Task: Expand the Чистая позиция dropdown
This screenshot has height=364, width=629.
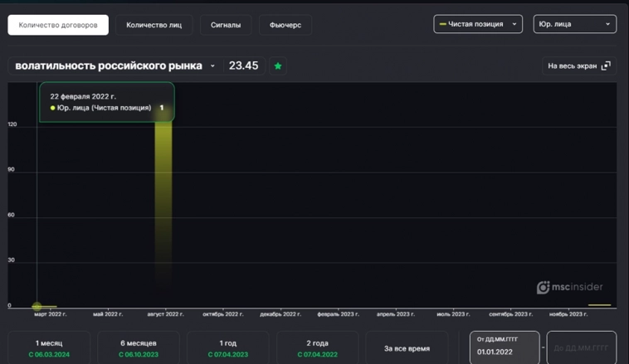Action: (478, 24)
